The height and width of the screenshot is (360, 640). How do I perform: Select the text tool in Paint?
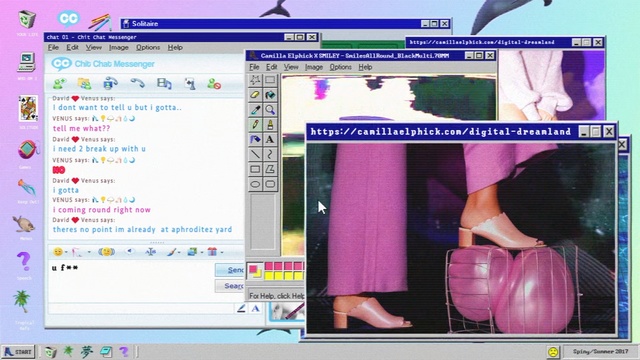click(x=270, y=140)
